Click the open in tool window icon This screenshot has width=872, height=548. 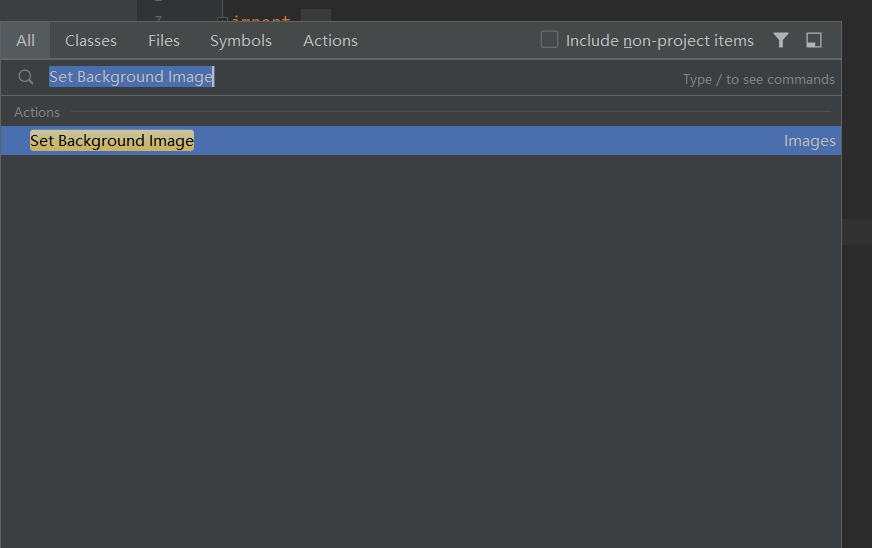coord(814,40)
